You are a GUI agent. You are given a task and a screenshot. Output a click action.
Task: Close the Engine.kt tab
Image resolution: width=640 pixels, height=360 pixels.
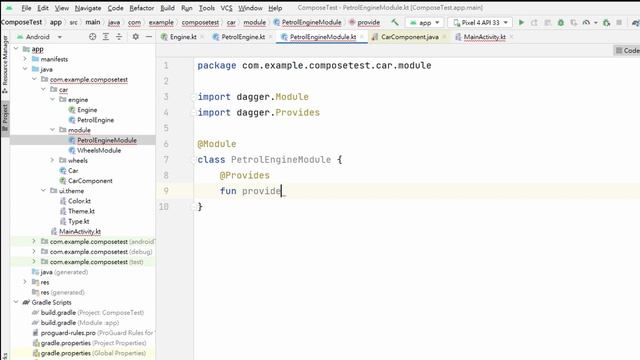(202, 37)
